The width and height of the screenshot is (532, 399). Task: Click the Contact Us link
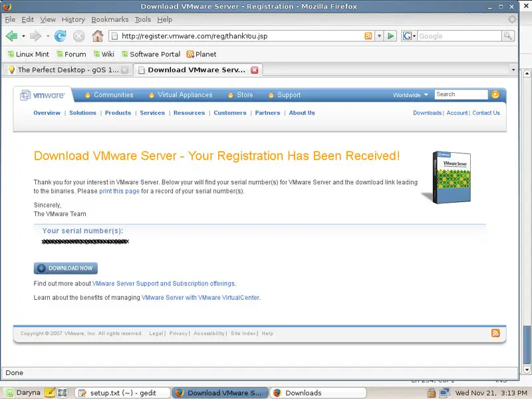coord(486,113)
